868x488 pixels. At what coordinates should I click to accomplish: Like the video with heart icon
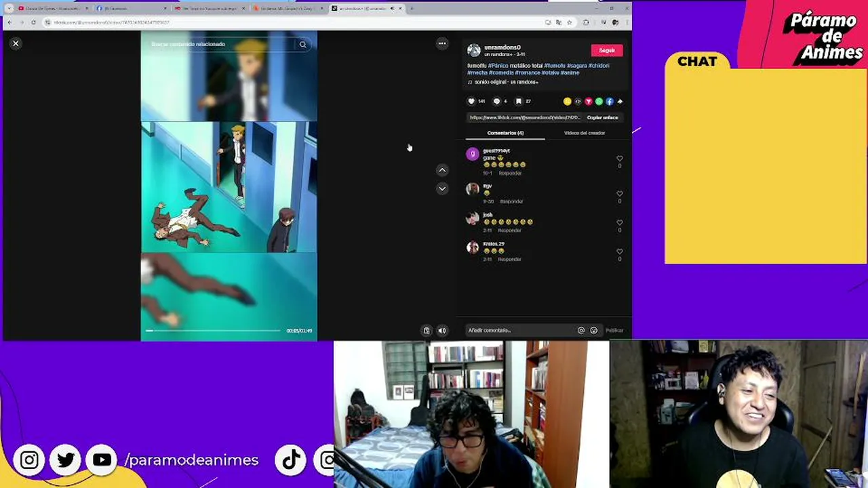(x=471, y=101)
